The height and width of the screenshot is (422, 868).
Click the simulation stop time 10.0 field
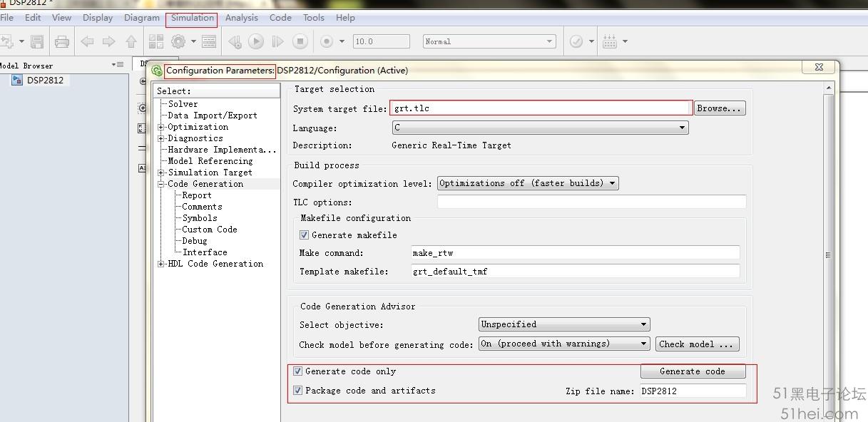pos(382,41)
